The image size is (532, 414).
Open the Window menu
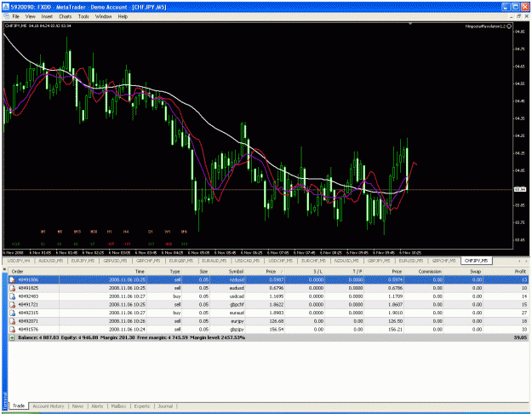click(103, 16)
